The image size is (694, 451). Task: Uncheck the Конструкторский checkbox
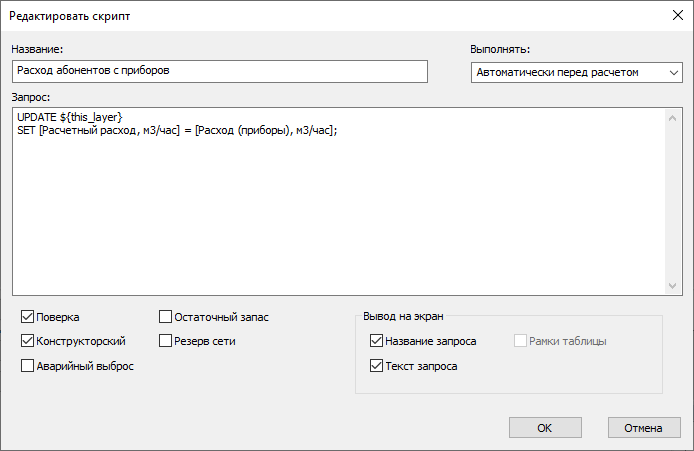point(27,341)
